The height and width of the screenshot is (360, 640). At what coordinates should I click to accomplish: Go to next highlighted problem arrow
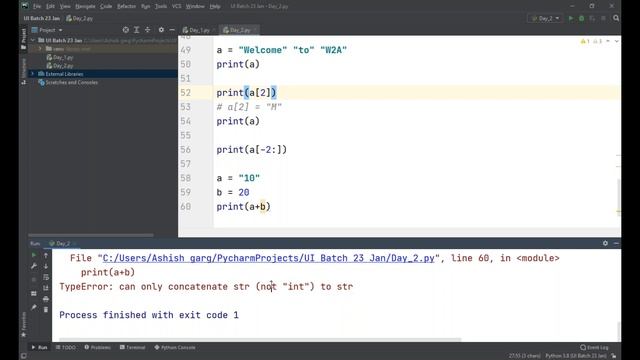click(x=616, y=41)
